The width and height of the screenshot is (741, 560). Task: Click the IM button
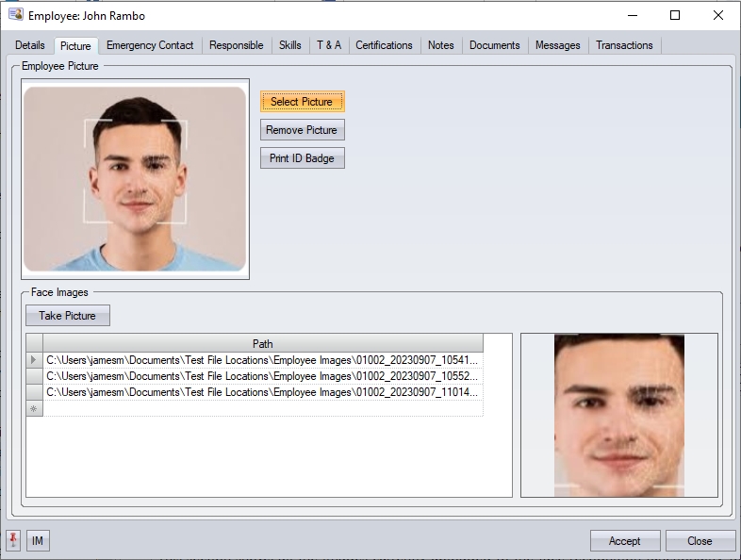(x=38, y=540)
